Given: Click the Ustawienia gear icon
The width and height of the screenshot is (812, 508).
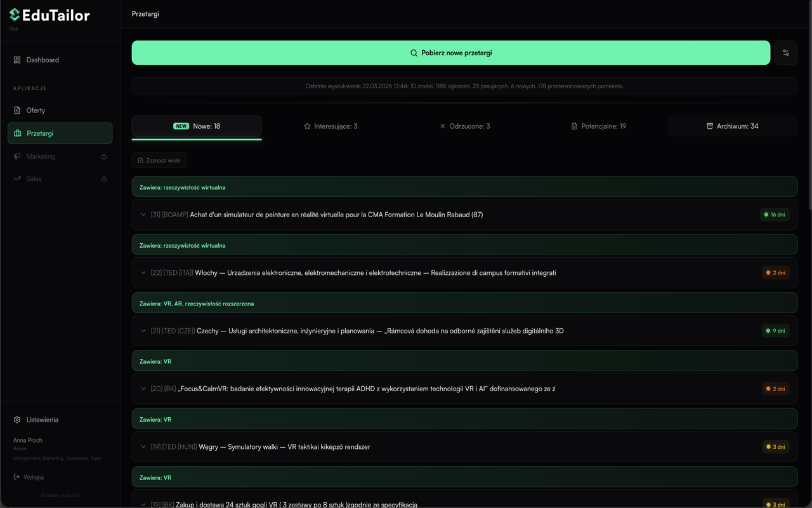Looking at the screenshot, I should (x=17, y=420).
